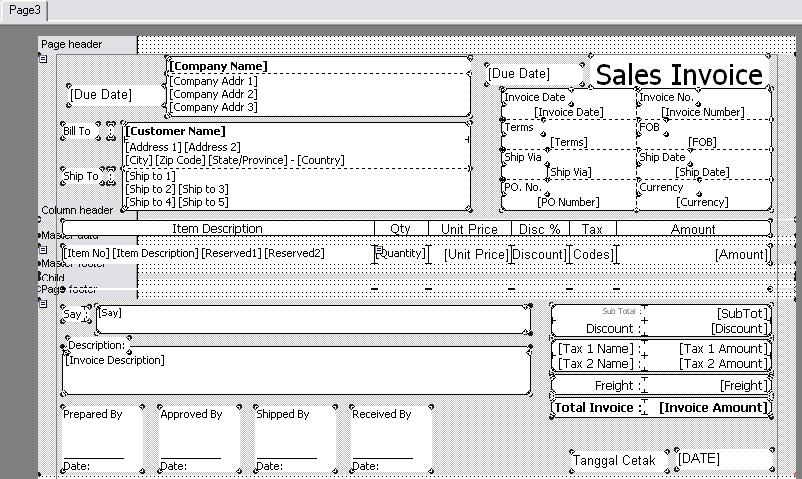
Task: Click the Prepared By signature box
Action: click(x=98, y=437)
